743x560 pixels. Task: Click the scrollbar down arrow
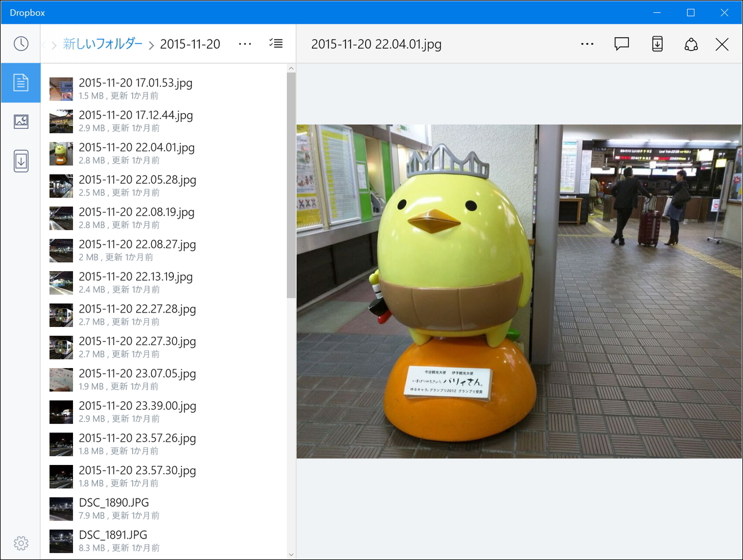[x=291, y=554]
